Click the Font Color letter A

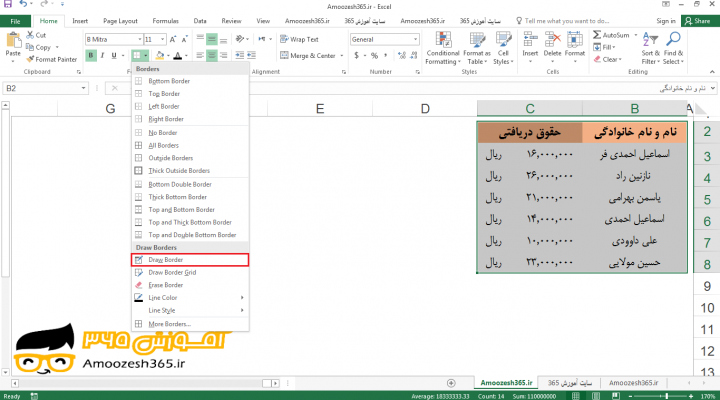[x=178, y=56]
